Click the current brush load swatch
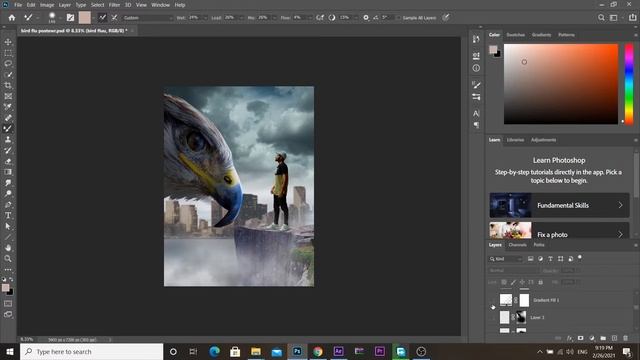This screenshot has height=360, width=640. tap(84, 18)
